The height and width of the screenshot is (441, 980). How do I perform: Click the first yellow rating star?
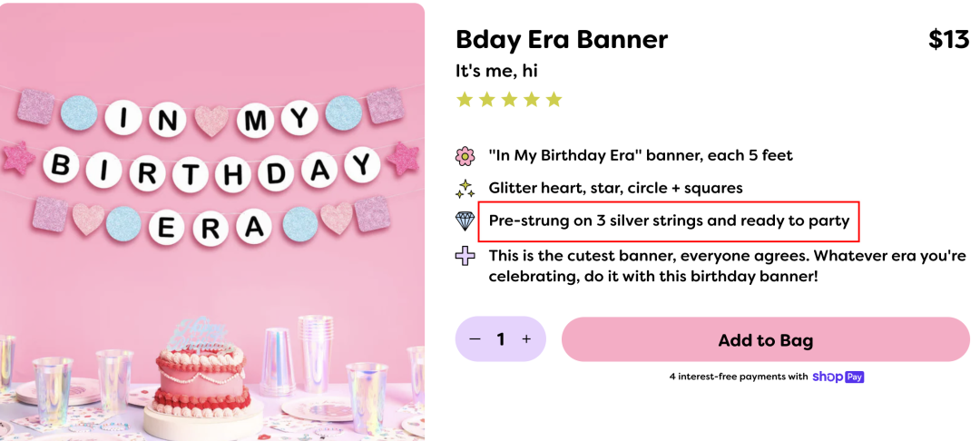[x=465, y=100]
